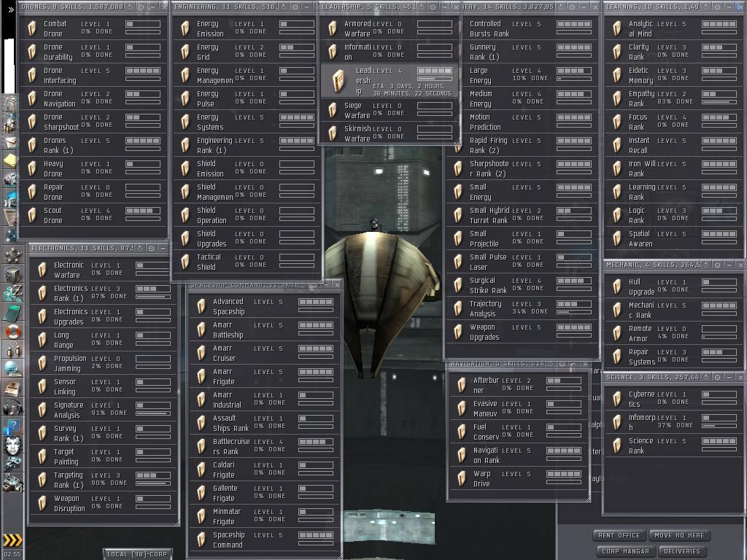Toggle the pin circle on Engineering window
Image resolution: width=747 pixels, height=560 pixels.
coord(295,7)
